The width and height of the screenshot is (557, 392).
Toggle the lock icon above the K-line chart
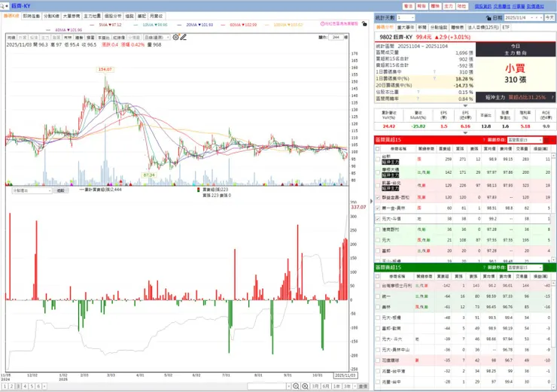pos(364,24)
